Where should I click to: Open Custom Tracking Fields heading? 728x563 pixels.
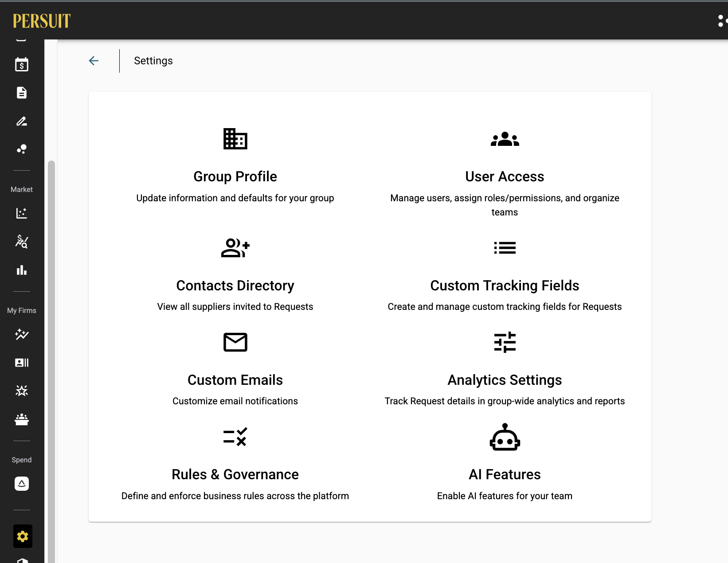click(x=505, y=285)
